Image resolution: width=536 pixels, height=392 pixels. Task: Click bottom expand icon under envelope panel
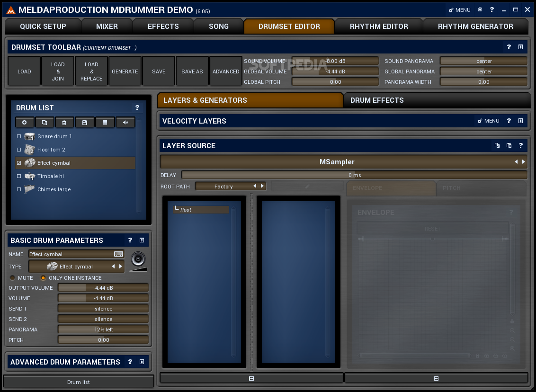[436, 378]
